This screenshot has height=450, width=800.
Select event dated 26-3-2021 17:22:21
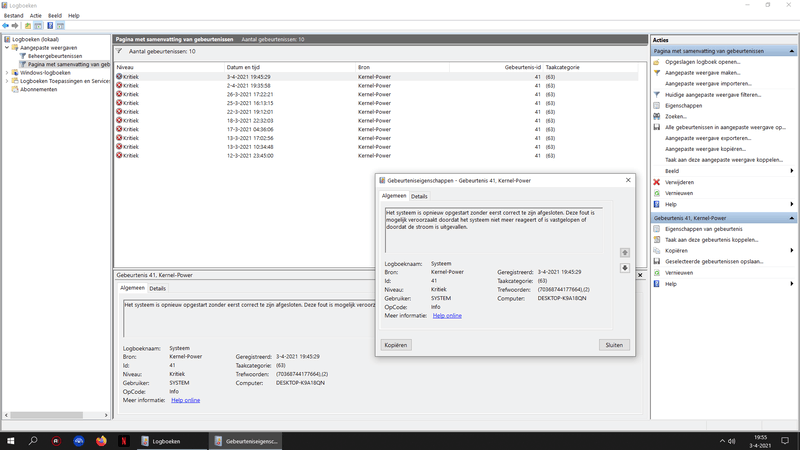[376, 94]
